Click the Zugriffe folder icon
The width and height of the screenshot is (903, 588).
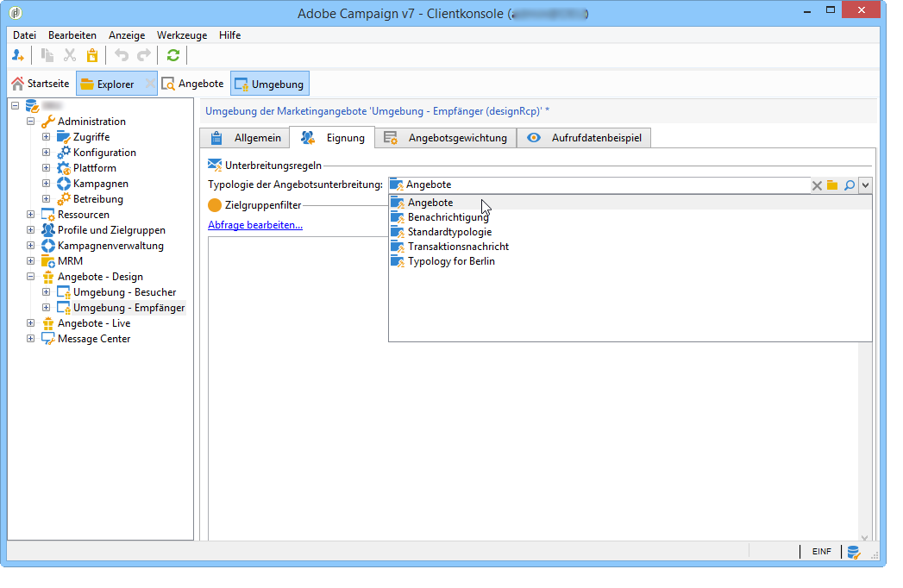[63, 137]
